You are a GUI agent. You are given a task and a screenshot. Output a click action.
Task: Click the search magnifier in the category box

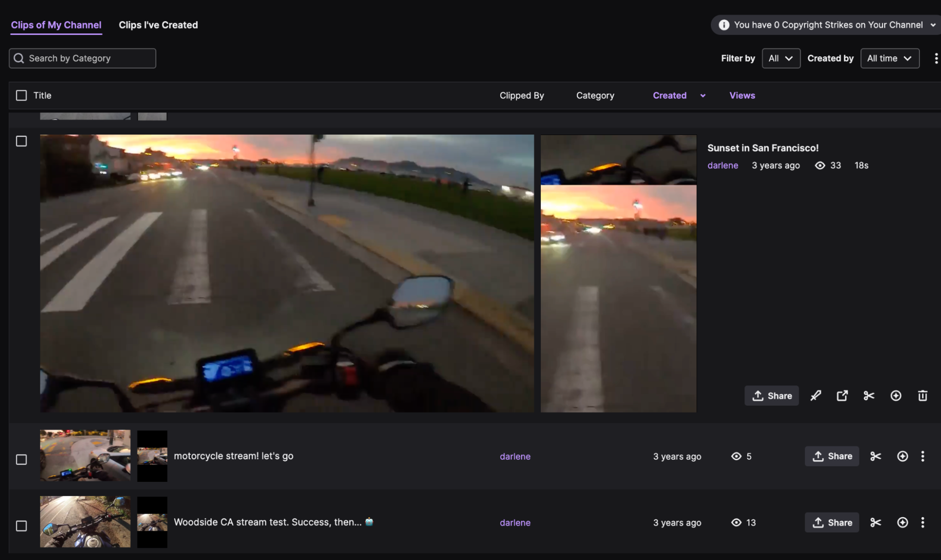pyautogui.click(x=19, y=58)
